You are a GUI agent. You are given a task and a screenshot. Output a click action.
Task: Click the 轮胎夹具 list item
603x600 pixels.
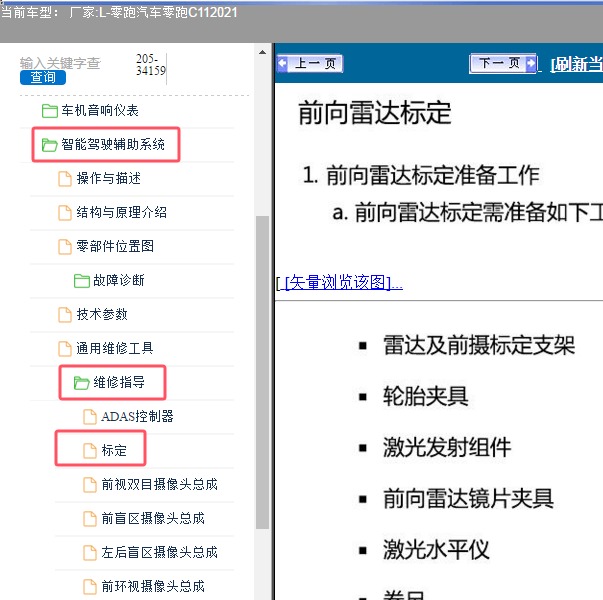[425, 396]
